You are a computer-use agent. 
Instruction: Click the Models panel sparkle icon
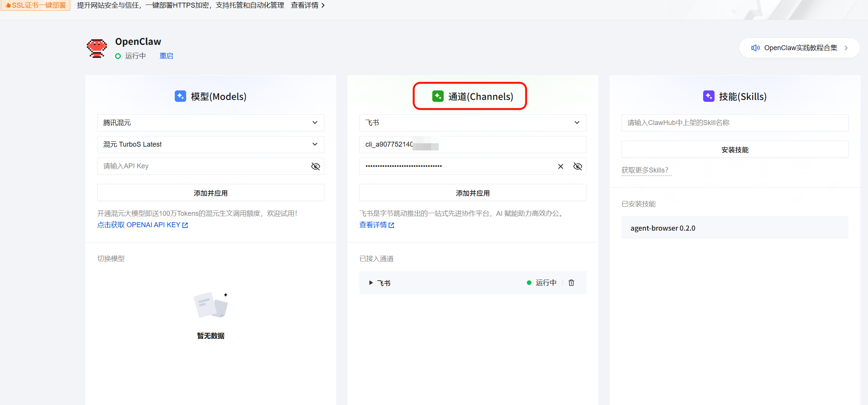coord(180,96)
